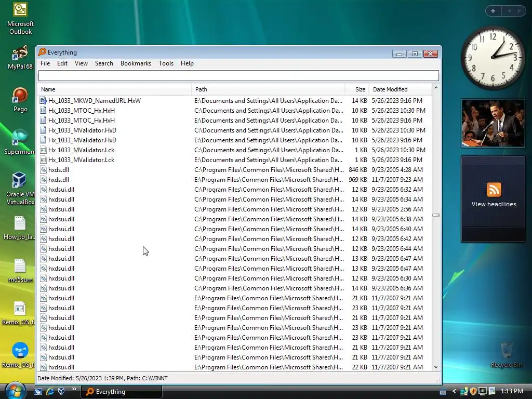Click the results scrollbar up arrow

coord(436,87)
